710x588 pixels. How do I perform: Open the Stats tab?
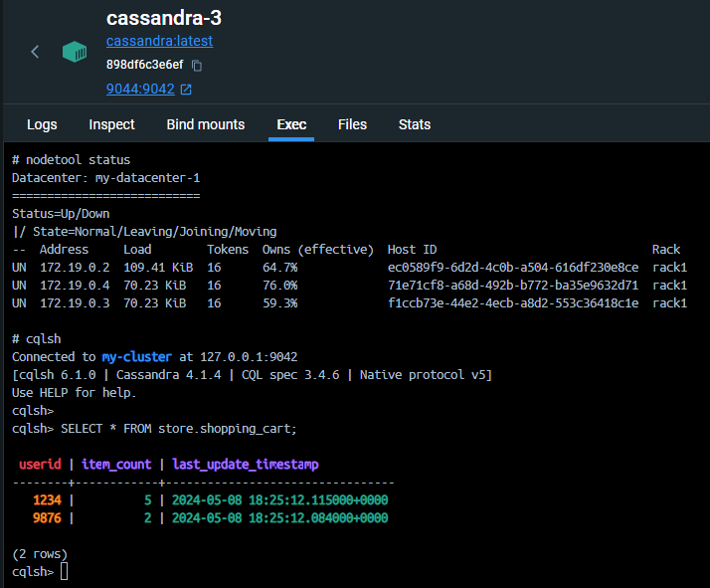coord(415,124)
